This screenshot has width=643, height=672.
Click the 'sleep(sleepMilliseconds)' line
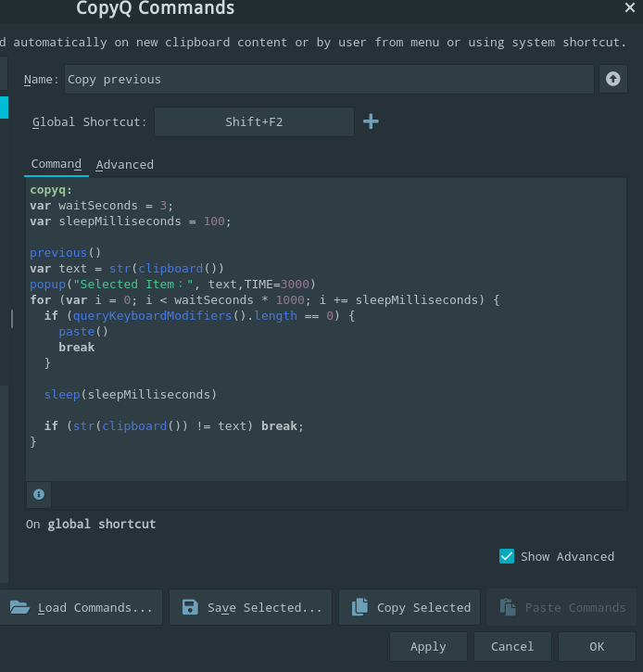pos(131,395)
